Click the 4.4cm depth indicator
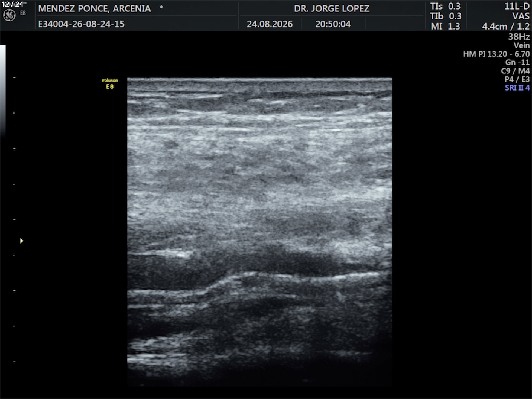The width and height of the screenshot is (532, 399). pyautogui.click(x=495, y=26)
